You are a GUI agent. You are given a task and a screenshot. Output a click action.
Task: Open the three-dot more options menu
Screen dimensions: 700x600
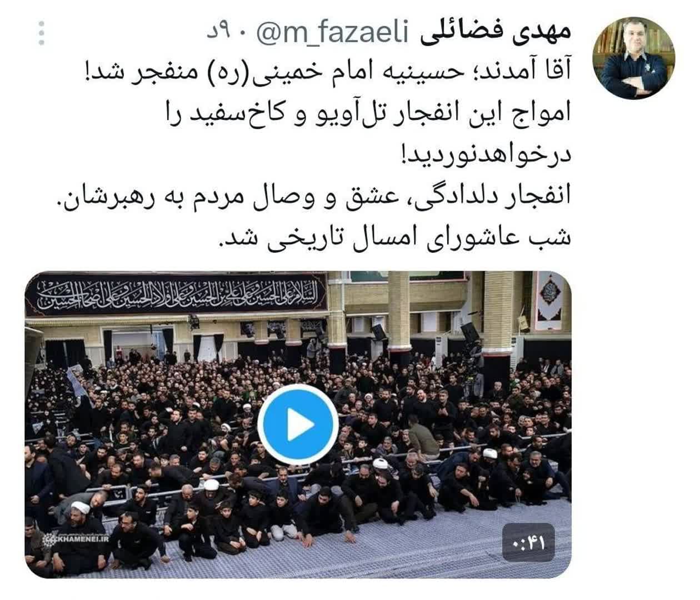click(42, 33)
